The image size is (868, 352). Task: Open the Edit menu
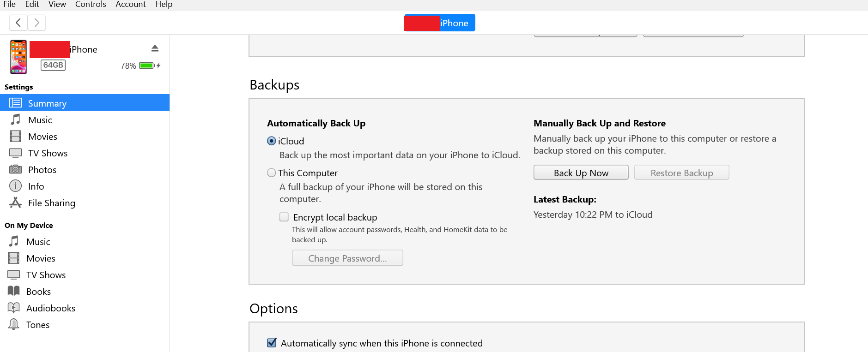tap(32, 4)
